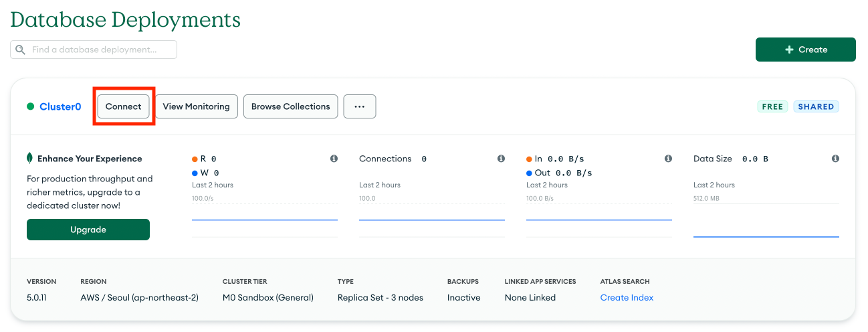This screenshot has width=868, height=332.
Task: Click info icon next to R/W operations
Action: tap(334, 159)
